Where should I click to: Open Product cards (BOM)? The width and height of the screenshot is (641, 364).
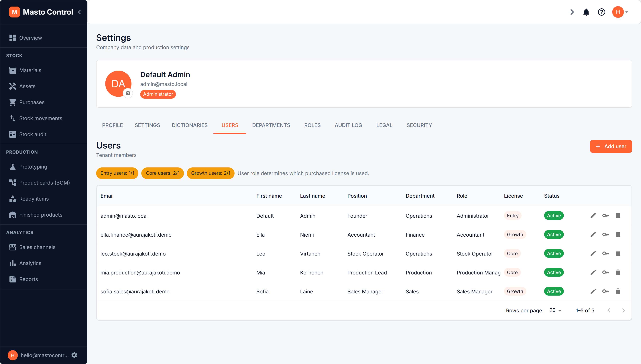pyautogui.click(x=44, y=183)
